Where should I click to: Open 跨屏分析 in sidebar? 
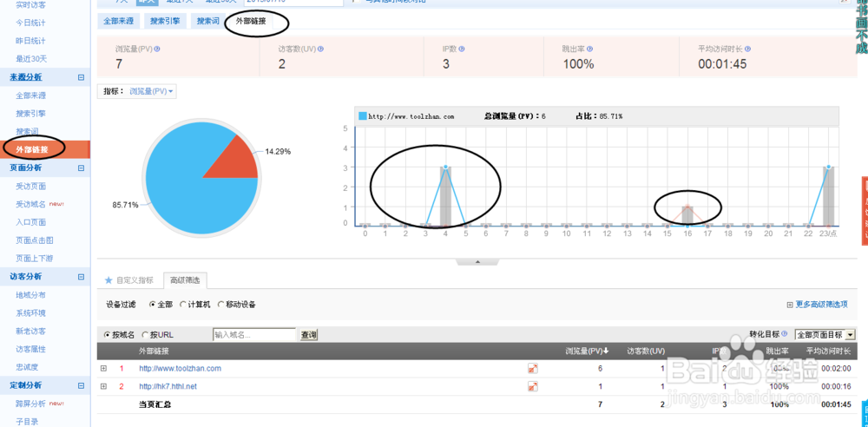(x=31, y=404)
